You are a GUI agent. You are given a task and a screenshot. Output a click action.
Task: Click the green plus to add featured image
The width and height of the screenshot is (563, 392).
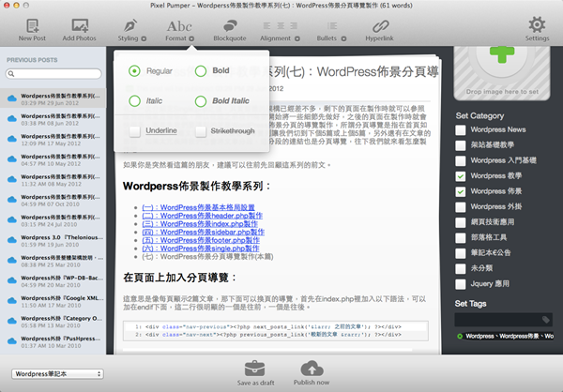click(502, 54)
